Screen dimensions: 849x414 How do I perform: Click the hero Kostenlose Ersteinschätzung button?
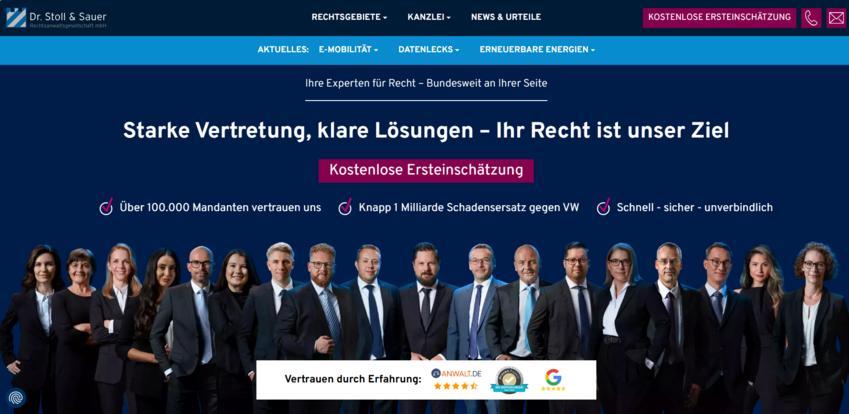coord(426,170)
